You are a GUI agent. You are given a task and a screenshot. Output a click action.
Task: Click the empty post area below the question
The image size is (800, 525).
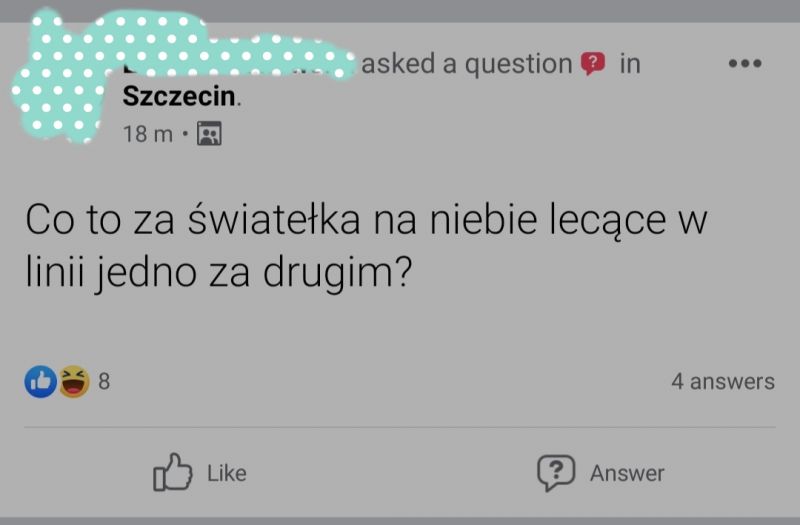400,327
